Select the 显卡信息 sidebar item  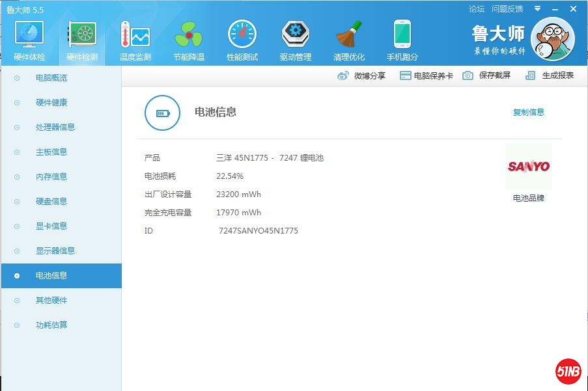tap(51, 226)
